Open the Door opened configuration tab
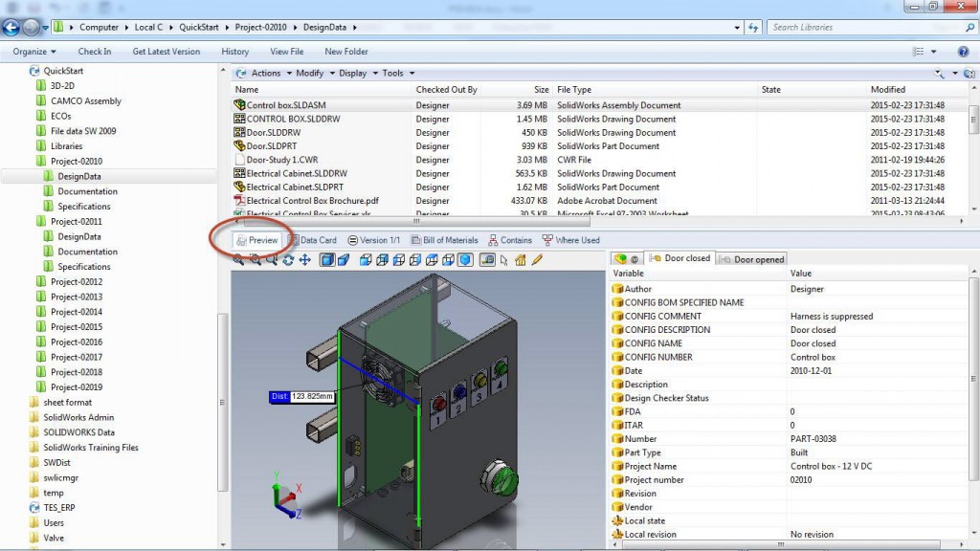The width and height of the screenshot is (980, 551). pos(752,257)
